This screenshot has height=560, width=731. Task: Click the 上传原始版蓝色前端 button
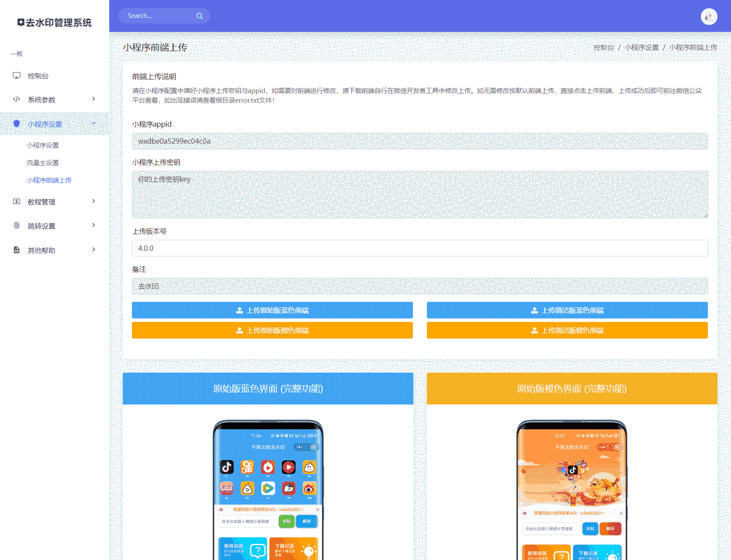coord(272,310)
